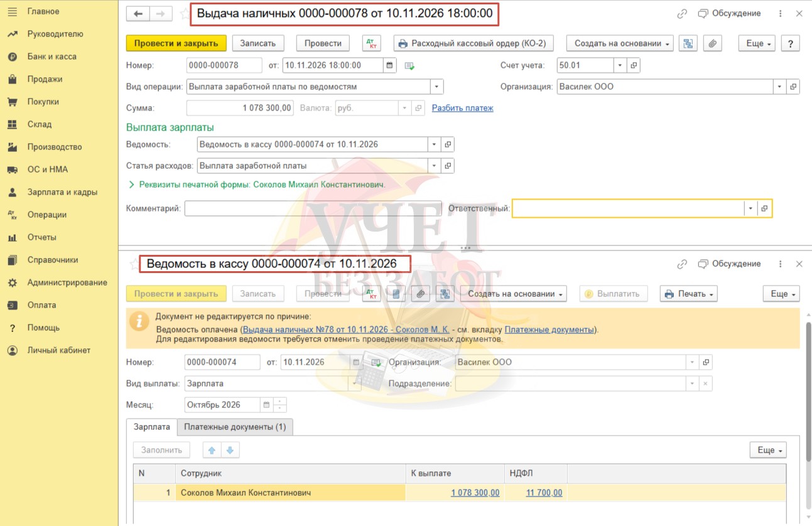The width and height of the screenshot is (812, 526).
Task: Show Дт/Кт postings for Ведомость в кассу
Action: pyautogui.click(x=372, y=294)
